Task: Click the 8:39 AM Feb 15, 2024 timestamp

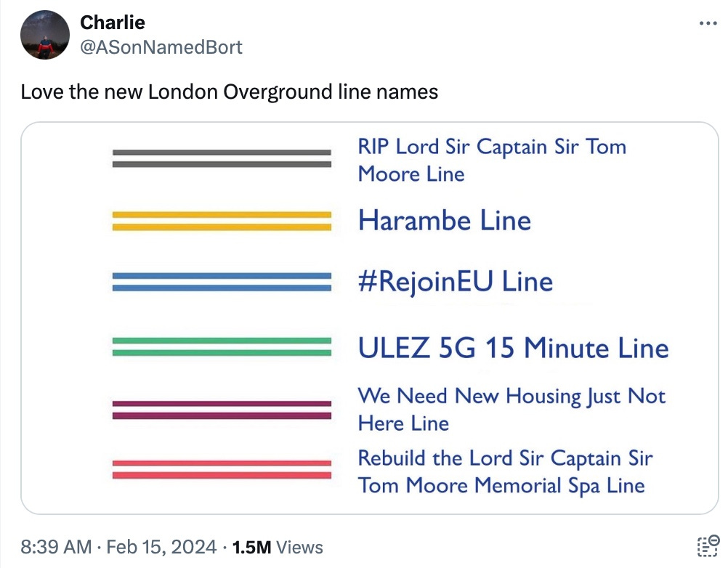Action: 118,547
